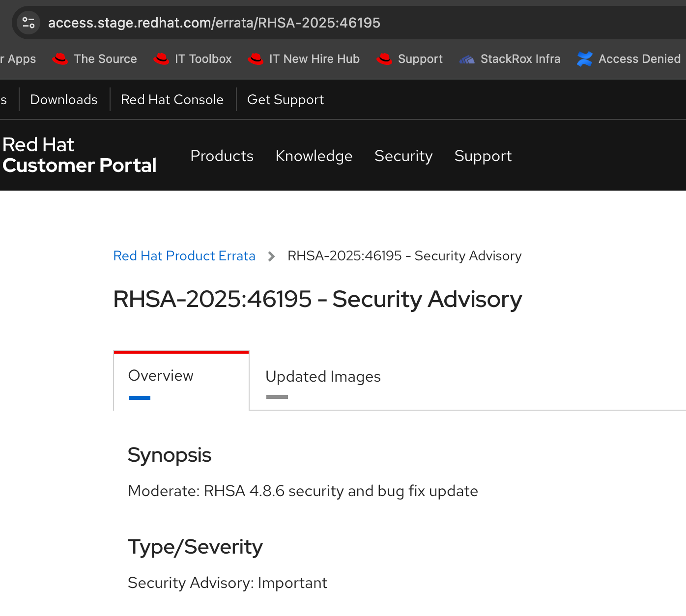This screenshot has width=686, height=616.
Task: Click the Get Support link
Action: 286,100
